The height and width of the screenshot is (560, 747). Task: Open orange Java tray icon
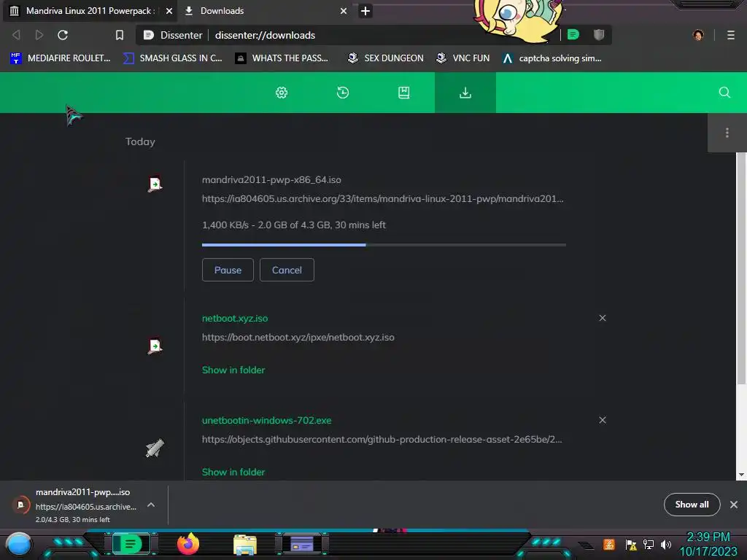pyautogui.click(x=609, y=545)
